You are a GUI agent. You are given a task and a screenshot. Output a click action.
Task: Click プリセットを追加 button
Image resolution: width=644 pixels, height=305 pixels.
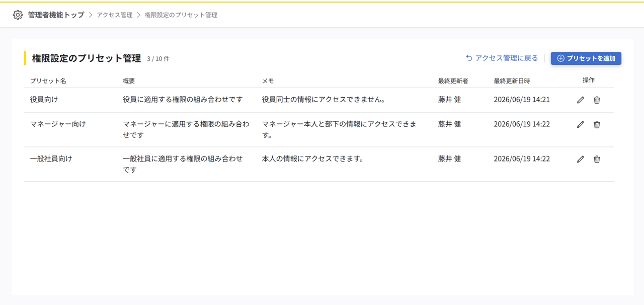tap(586, 58)
